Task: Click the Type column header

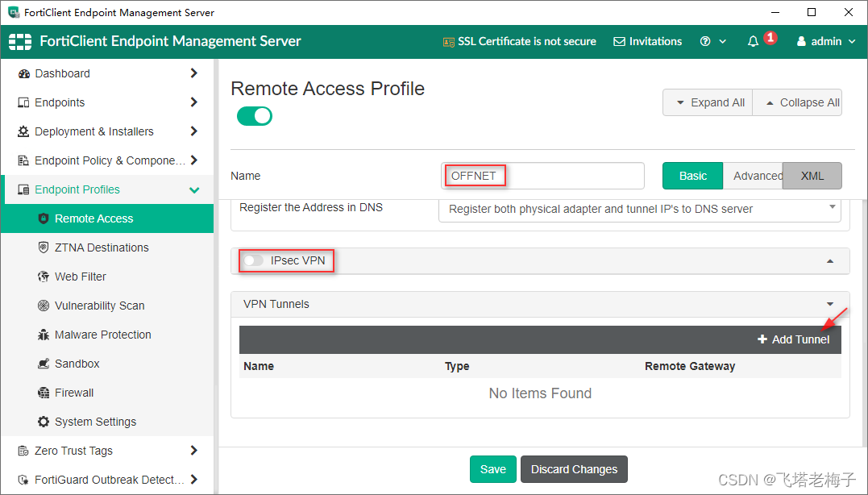Action: [x=457, y=366]
